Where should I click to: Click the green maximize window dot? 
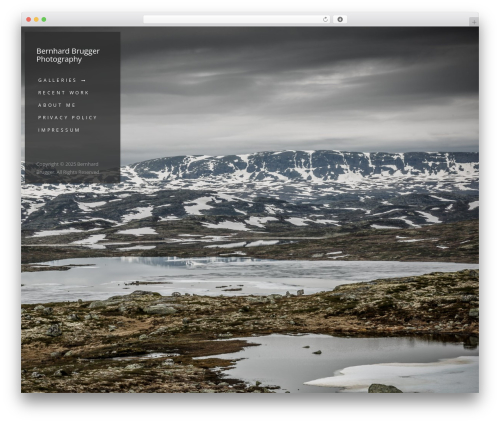[44, 19]
